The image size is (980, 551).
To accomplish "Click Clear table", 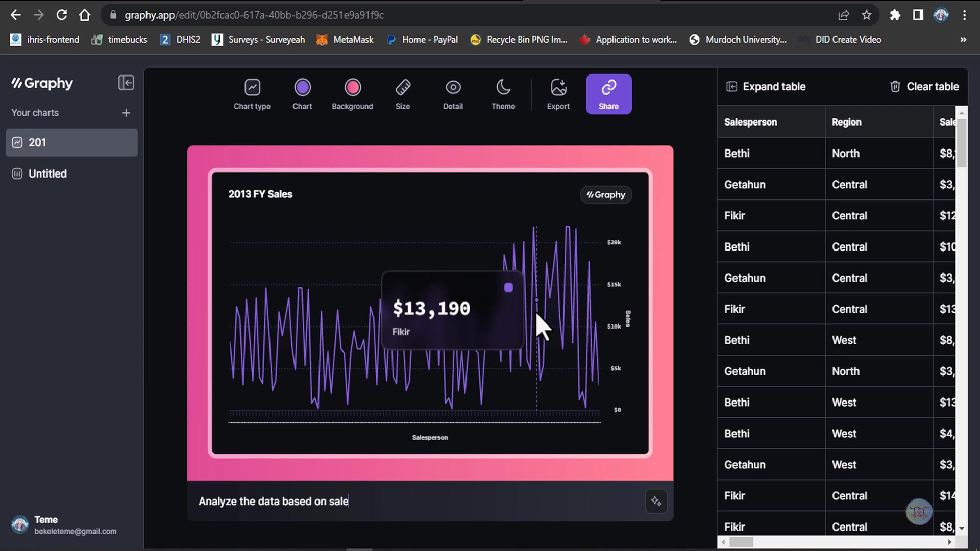I will coord(924,87).
